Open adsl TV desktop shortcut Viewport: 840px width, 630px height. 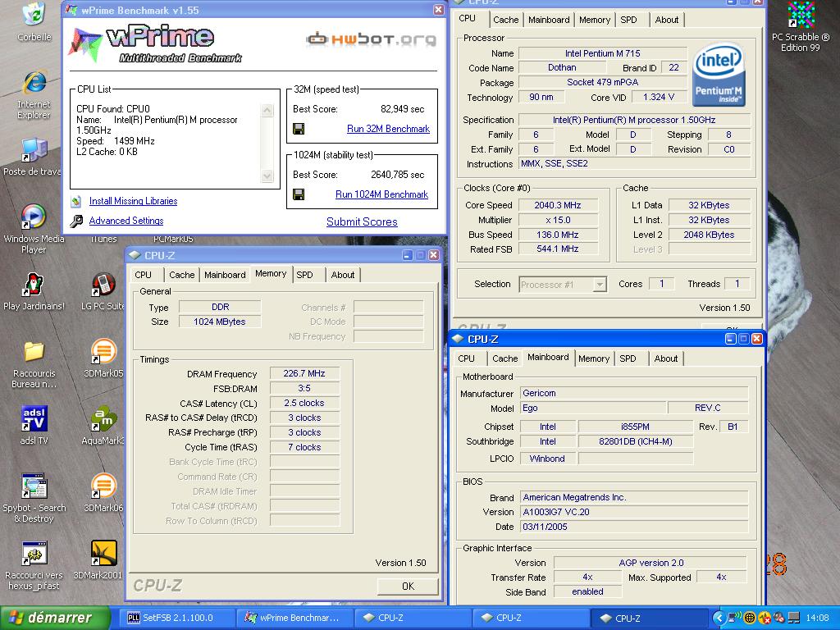pyautogui.click(x=34, y=425)
